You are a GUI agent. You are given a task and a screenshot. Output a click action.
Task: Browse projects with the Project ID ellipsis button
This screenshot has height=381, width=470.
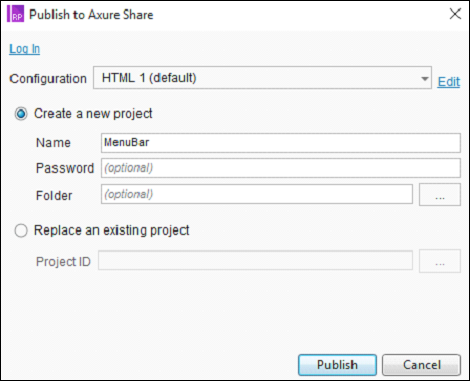(440, 261)
